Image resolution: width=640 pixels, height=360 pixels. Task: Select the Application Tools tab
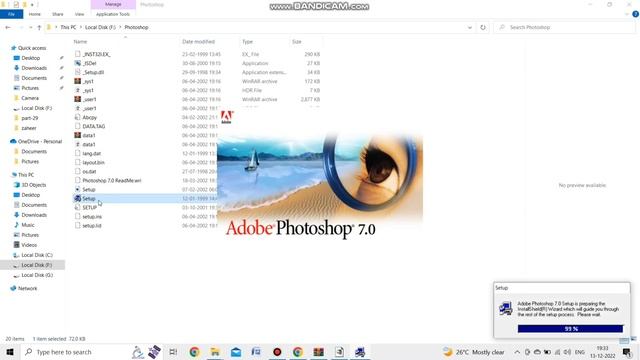click(x=113, y=14)
